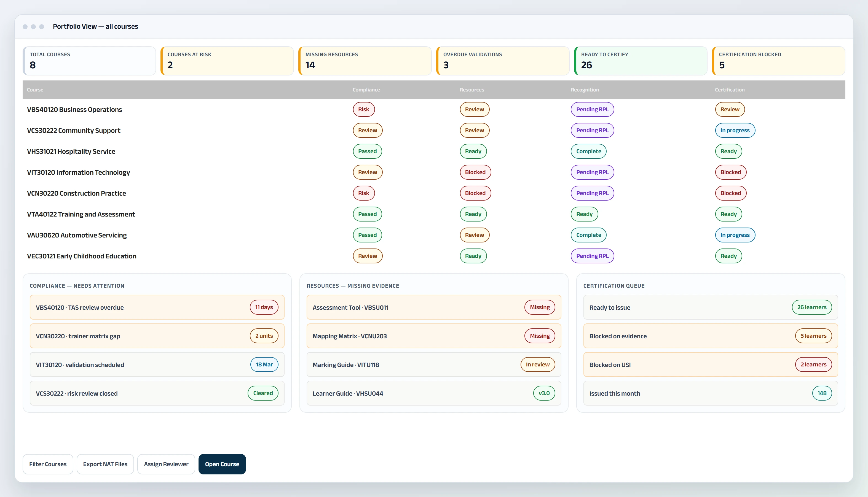This screenshot has height=497, width=868.
Task: Click Blocked resources badge for Information Technology
Action: pos(475,172)
